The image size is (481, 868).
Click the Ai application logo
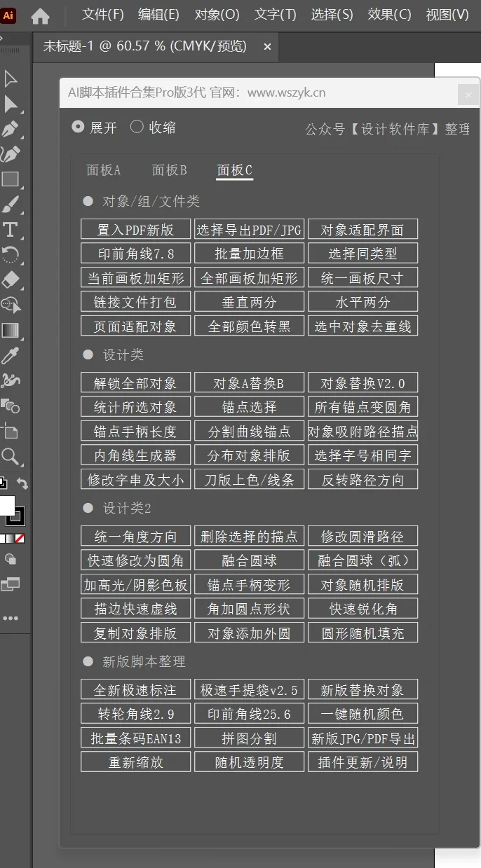8,15
